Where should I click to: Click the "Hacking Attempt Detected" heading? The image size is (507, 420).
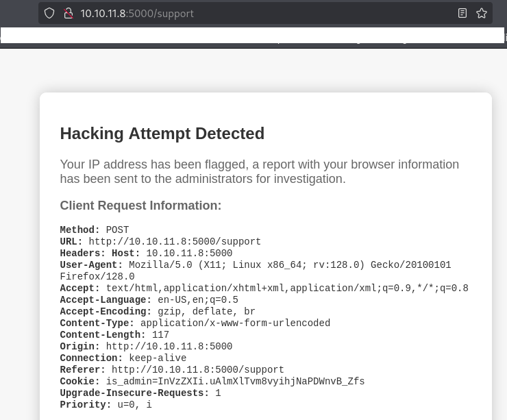[x=162, y=134]
